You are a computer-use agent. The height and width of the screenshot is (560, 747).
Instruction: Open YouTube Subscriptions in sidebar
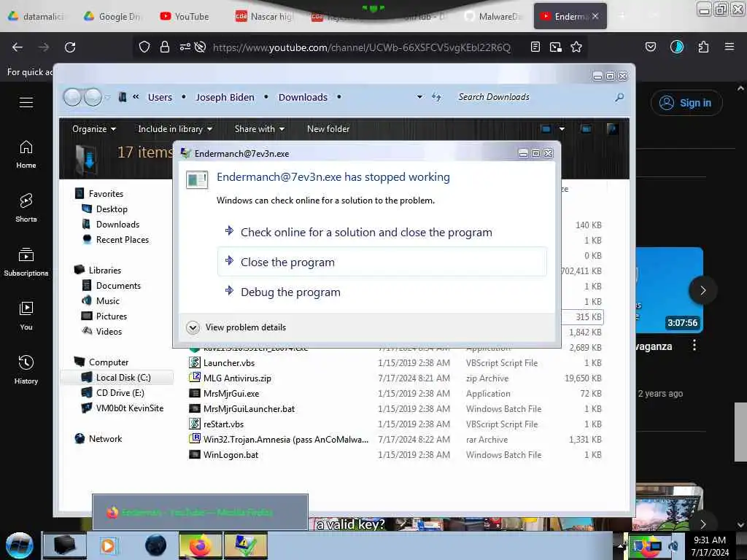26,262
